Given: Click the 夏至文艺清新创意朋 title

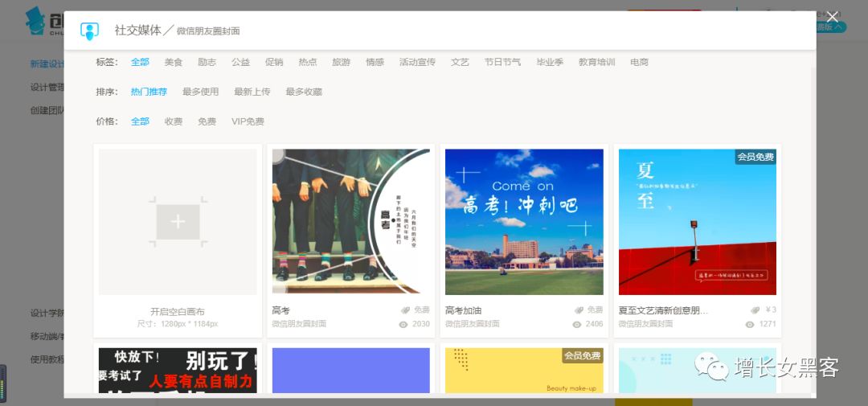Looking at the screenshot, I should tap(663, 311).
